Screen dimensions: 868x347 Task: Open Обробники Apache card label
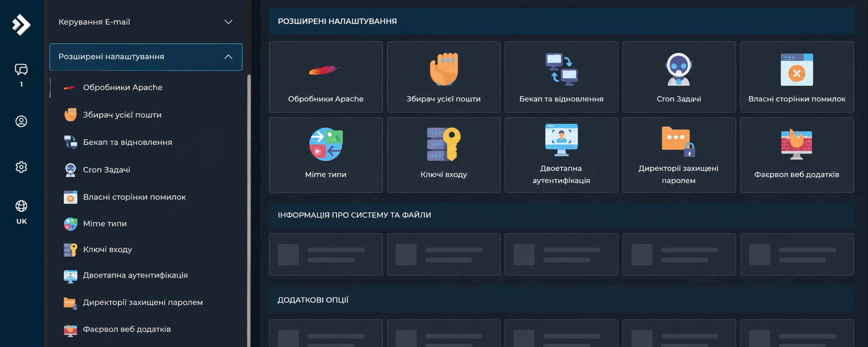point(326,99)
